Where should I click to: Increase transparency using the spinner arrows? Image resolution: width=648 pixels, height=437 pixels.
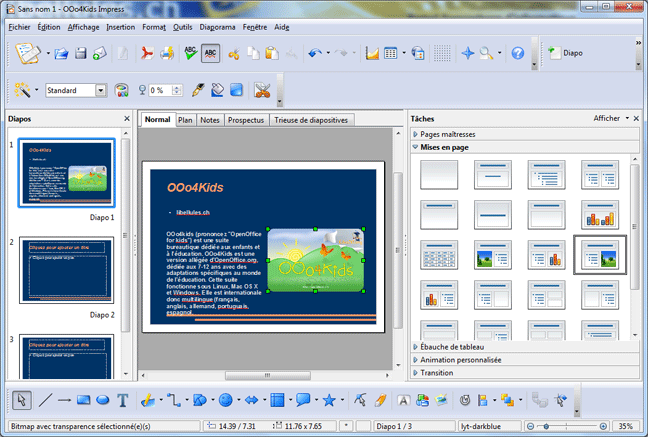click(x=177, y=87)
